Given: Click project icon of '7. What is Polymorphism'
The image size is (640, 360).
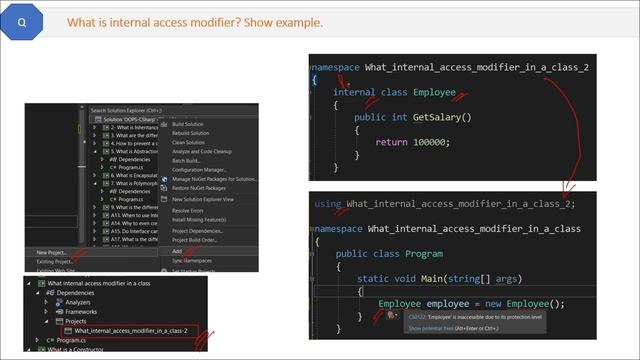Looking at the screenshot, I should (106, 183).
